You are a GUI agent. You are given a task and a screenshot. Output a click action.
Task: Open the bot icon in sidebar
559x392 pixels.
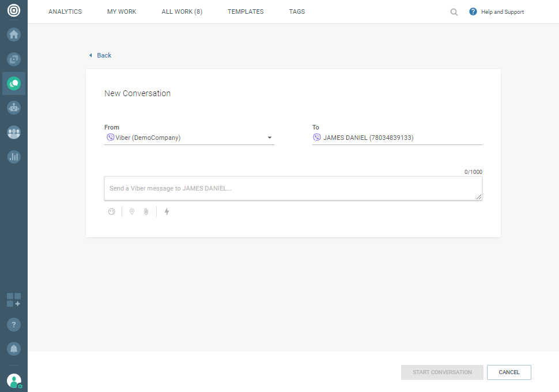coord(14,108)
